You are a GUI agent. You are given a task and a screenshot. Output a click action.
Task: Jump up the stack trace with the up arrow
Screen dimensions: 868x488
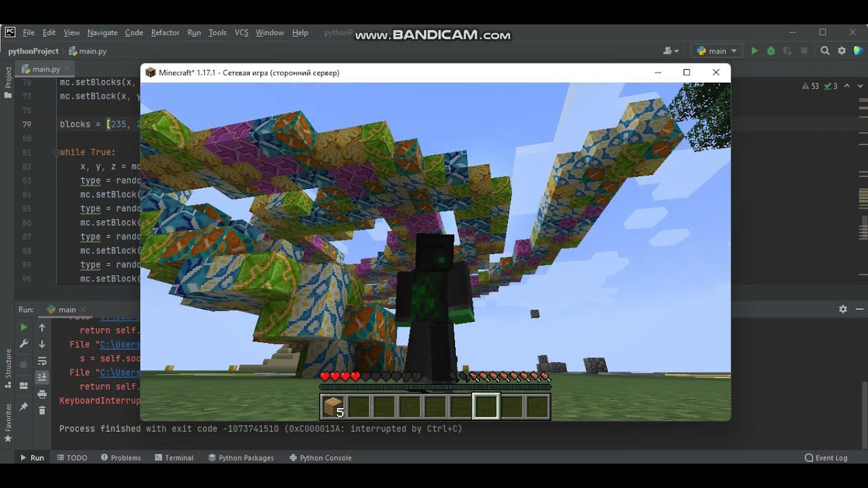42,327
